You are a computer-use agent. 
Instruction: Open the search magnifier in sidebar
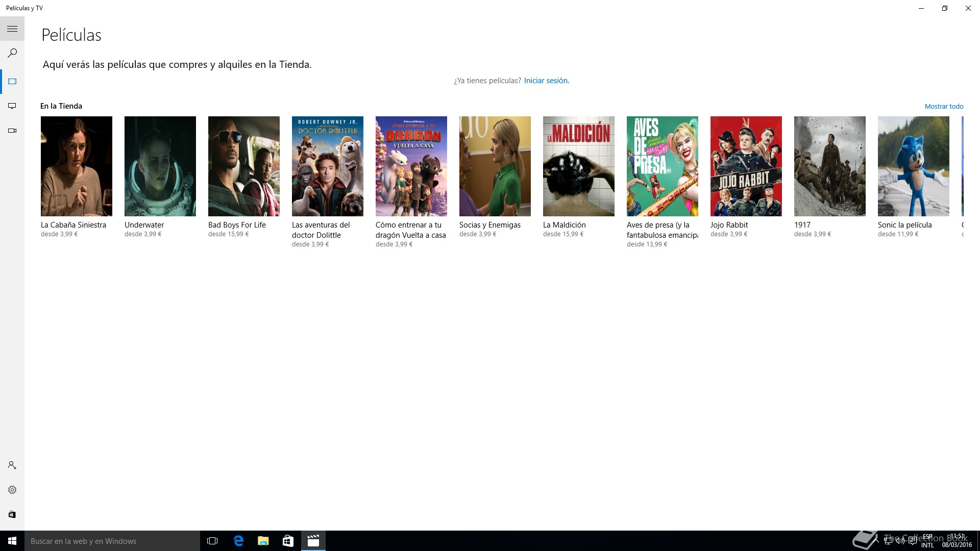12,53
